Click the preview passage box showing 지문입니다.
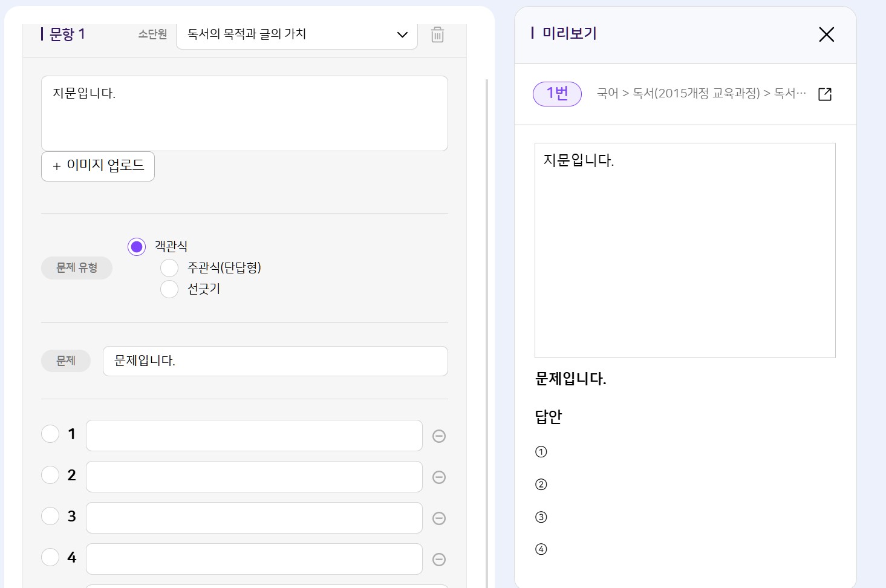The width and height of the screenshot is (886, 588). 685,250
